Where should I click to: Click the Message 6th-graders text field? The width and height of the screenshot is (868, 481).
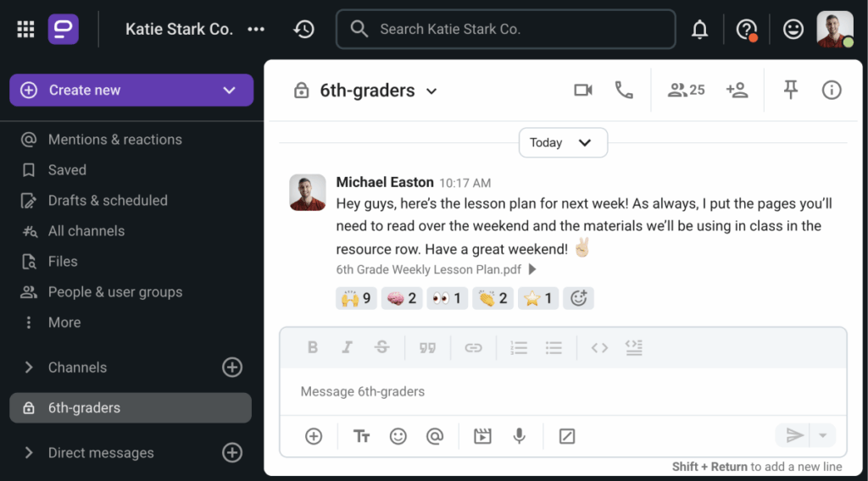click(559, 391)
